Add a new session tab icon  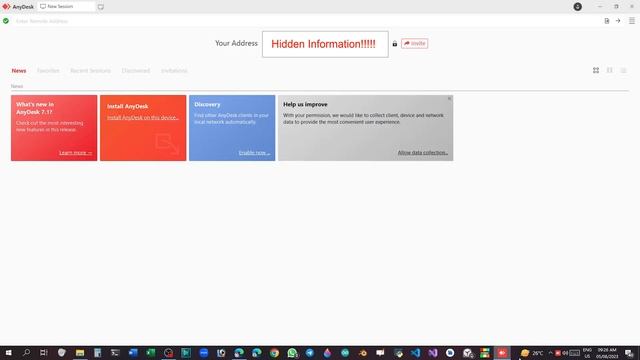tap(101, 7)
